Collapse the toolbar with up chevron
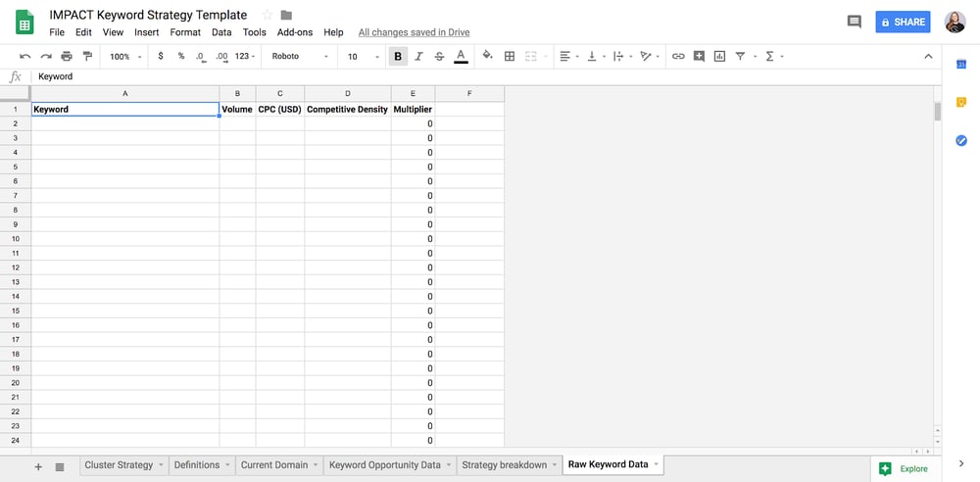This screenshot has height=482, width=980. click(928, 56)
